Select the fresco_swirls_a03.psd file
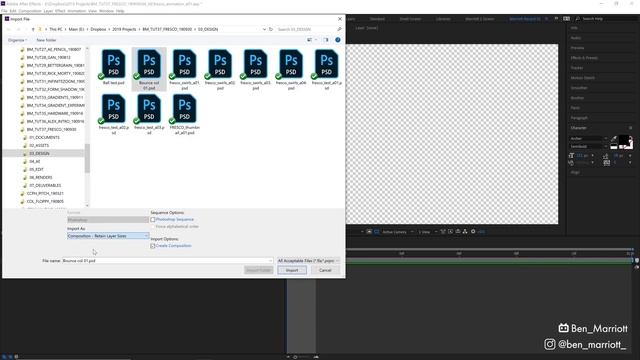 [256, 69]
